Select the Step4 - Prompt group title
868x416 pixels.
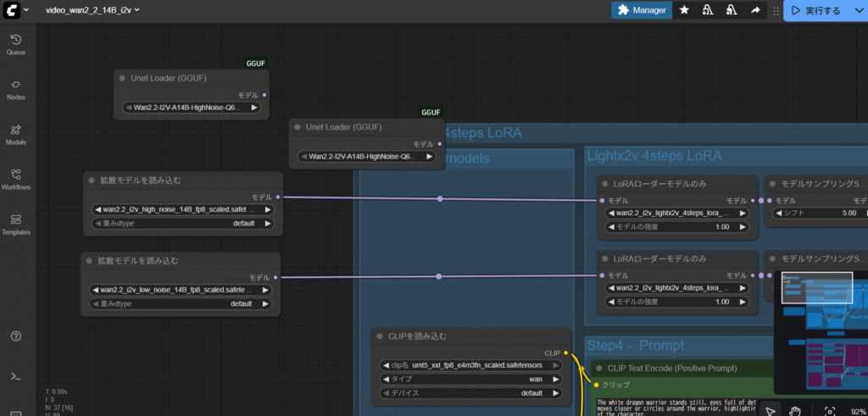point(636,346)
